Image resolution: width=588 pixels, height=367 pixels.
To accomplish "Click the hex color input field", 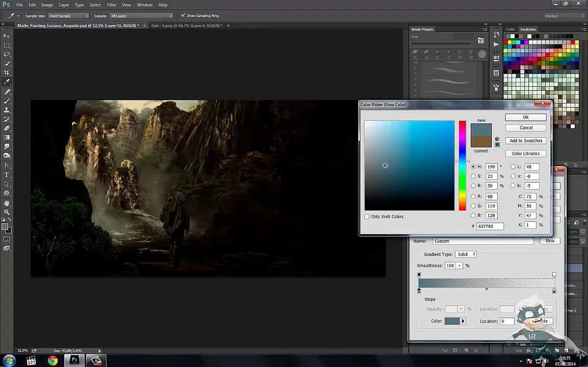I will [490, 226].
